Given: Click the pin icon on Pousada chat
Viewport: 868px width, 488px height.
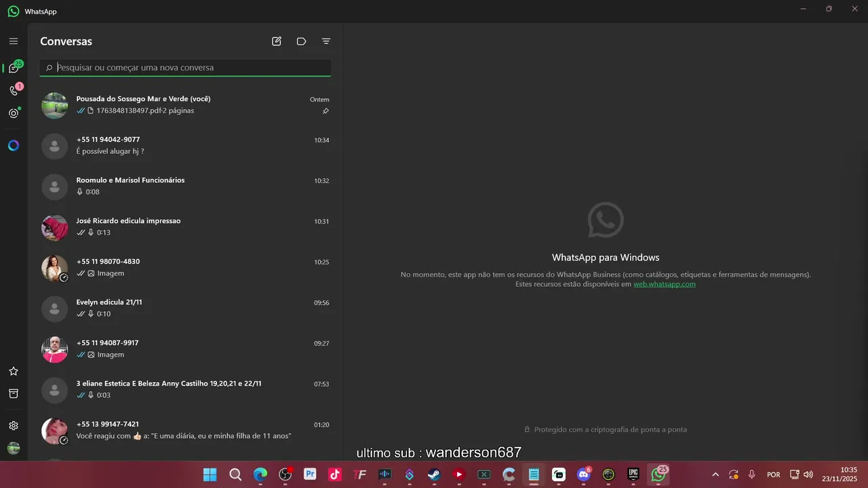Looking at the screenshot, I should [x=325, y=111].
